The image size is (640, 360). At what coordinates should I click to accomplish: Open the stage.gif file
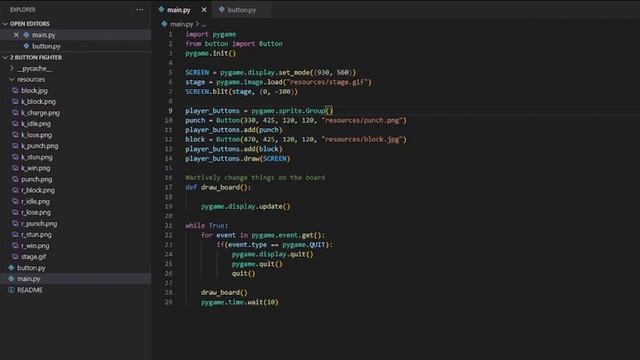[33, 257]
